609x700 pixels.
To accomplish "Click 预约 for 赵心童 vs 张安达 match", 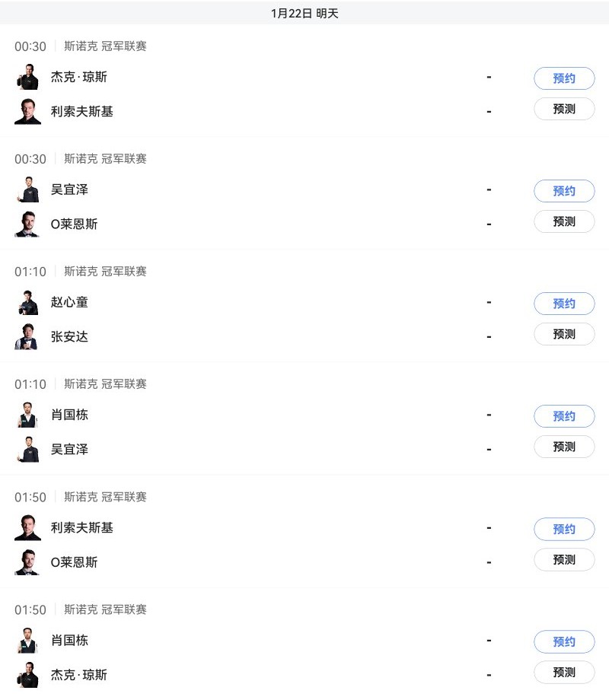I will (564, 304).
